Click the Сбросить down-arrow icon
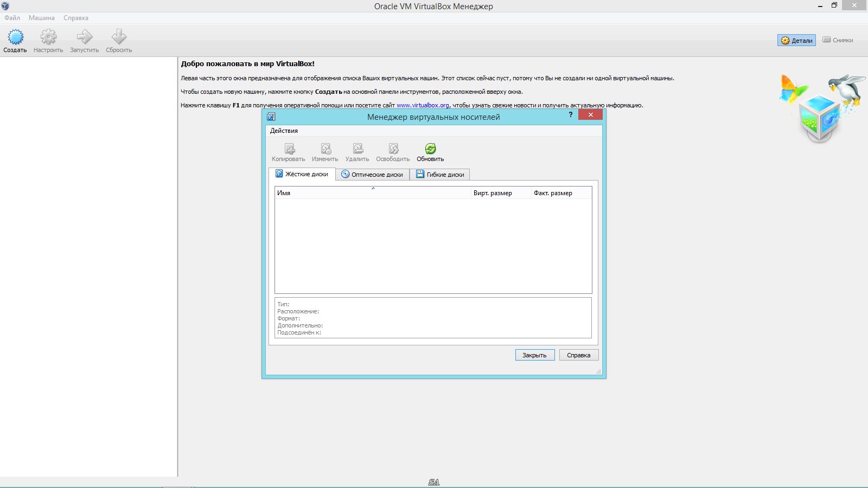868x488 pixels. click(x=119, y=37)
